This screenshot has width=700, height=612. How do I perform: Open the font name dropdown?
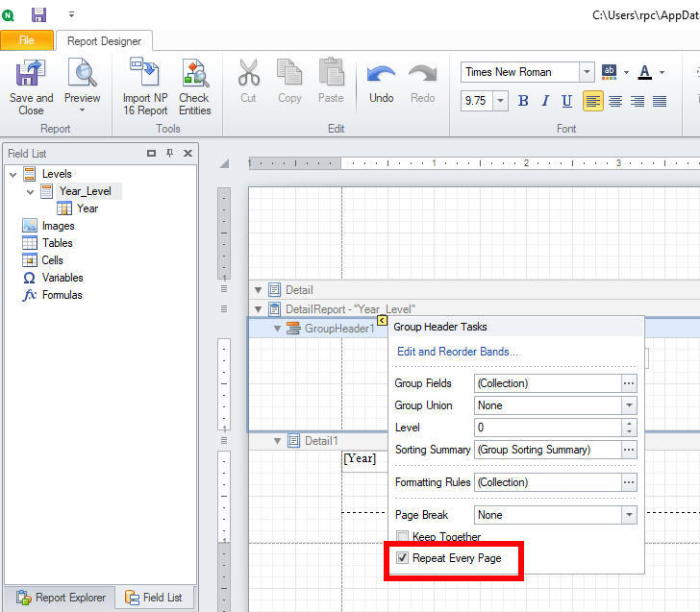pyautogui.click(x=587, y=72)
